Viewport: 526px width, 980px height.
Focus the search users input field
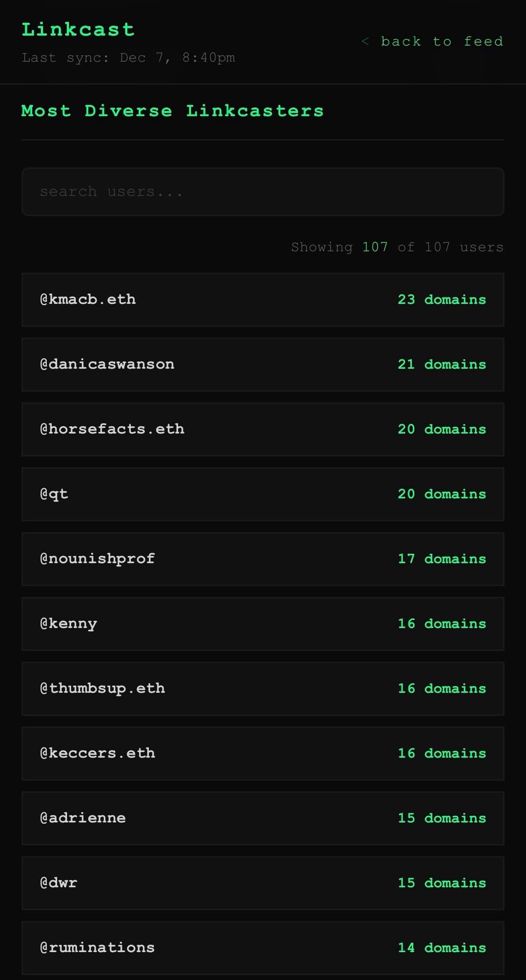[x=263, y=192]
